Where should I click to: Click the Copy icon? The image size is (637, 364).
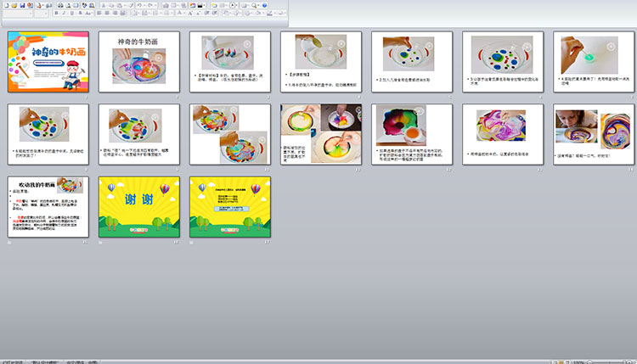[x=112, y=6]
